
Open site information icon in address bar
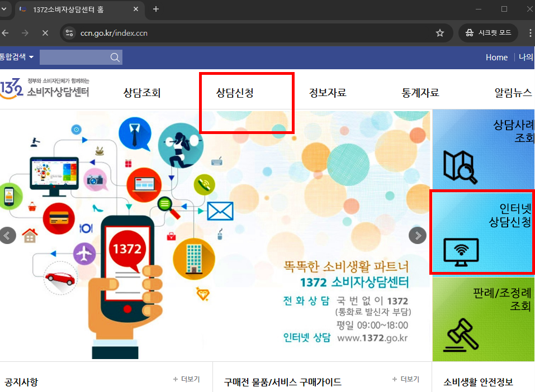click(69, 33)
